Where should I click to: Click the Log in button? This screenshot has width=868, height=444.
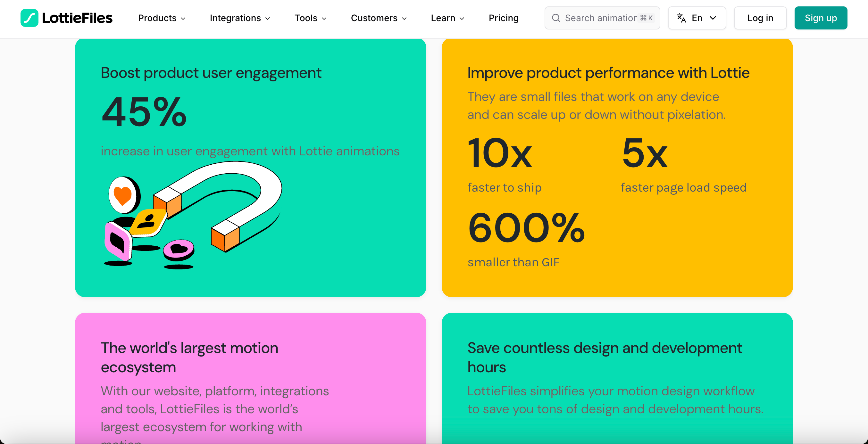point(760,18)
